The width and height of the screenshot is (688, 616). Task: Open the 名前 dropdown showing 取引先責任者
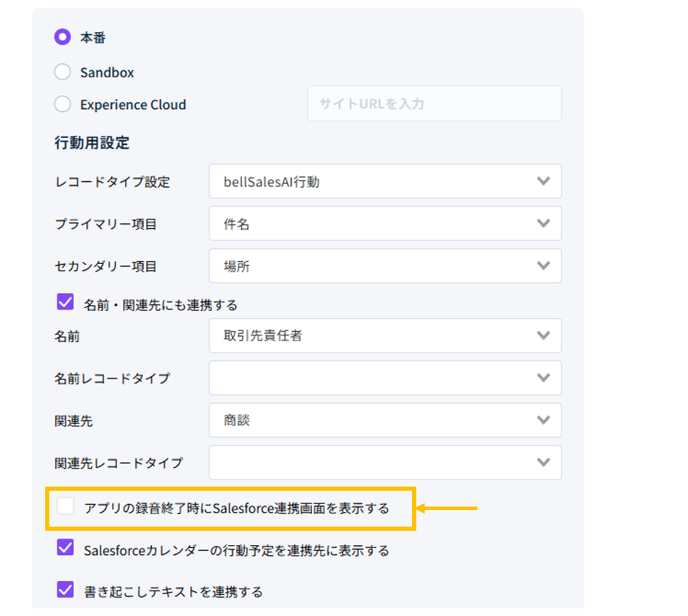(385, 336)
